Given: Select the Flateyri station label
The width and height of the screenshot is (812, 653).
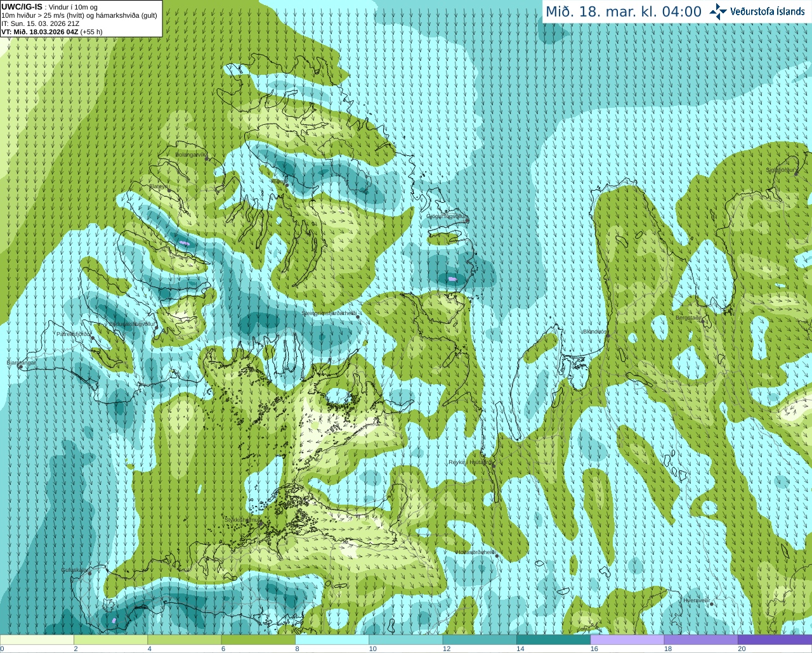Looking at the screenshot, I should coord(159,186).
